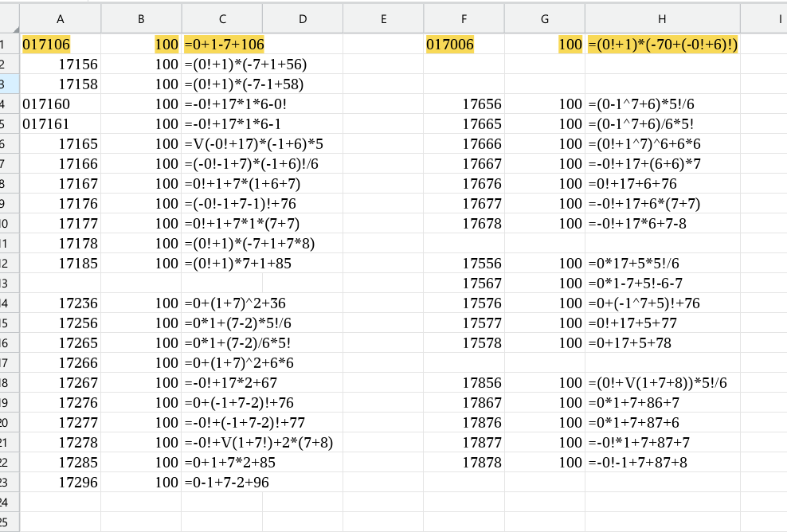Click the select-all corner of the grid
Screen dimensions: 787x532
click(8, 18)
